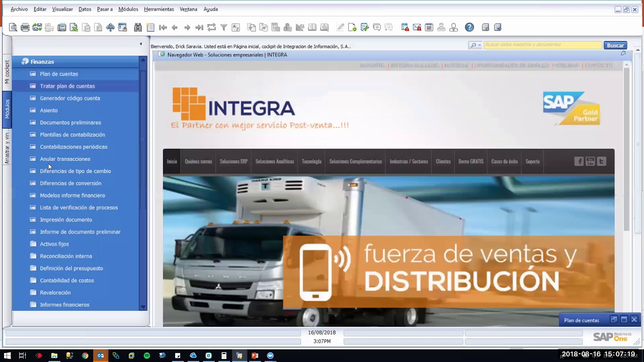Click the Refresh toolbar icon
This screenshot has width=644, height=362.
point(211,27)
